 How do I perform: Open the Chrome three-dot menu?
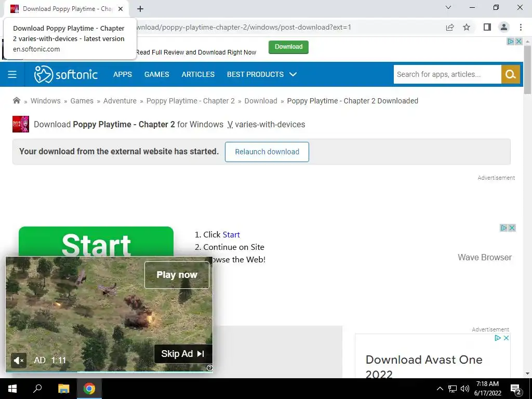[x=521, y=27]
